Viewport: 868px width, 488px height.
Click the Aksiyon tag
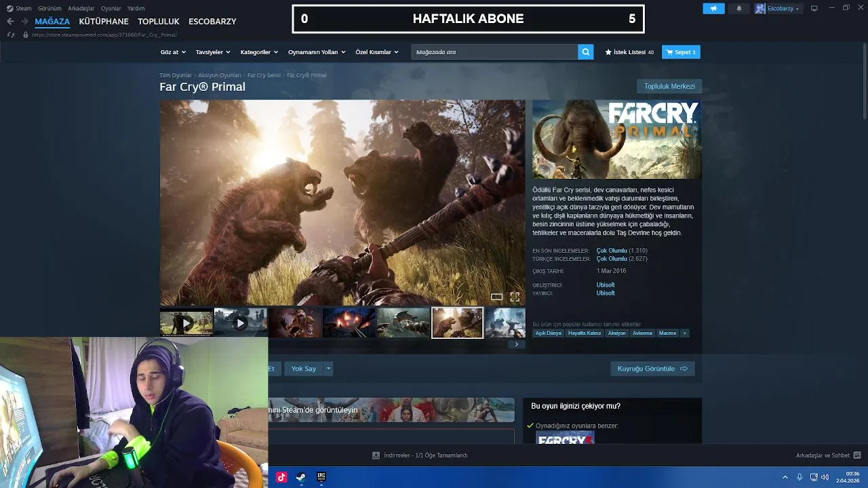[x=617, y=333]
